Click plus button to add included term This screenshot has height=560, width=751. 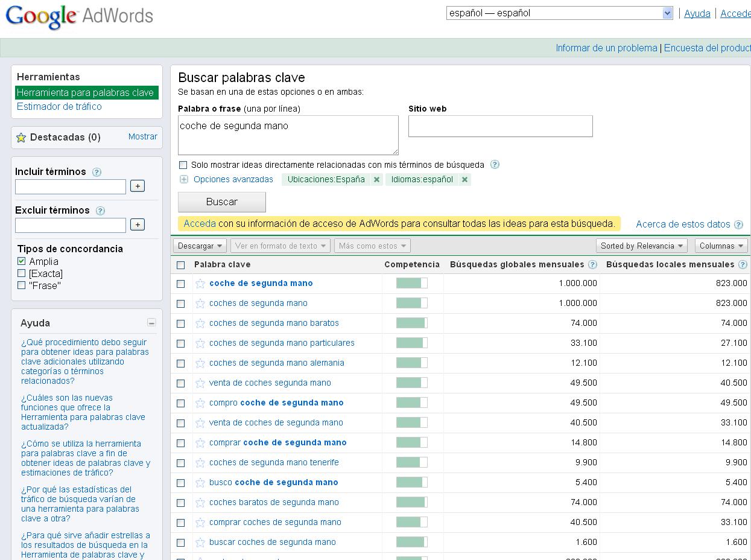[138, 186]
